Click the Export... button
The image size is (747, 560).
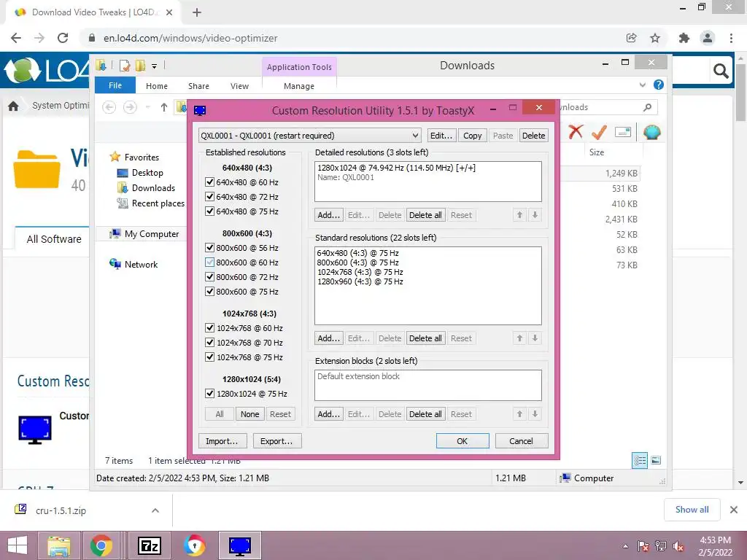pyautogui.click(x=276, y=441)
